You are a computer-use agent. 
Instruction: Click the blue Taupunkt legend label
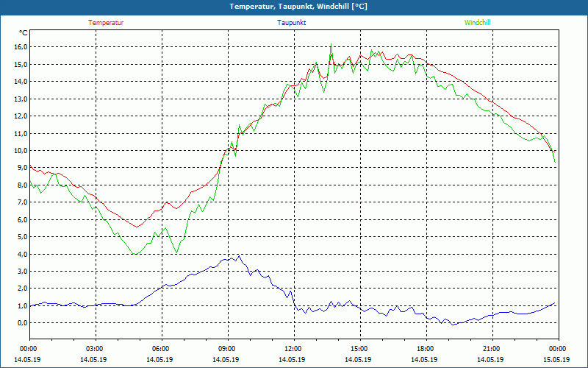click(291, 23)
